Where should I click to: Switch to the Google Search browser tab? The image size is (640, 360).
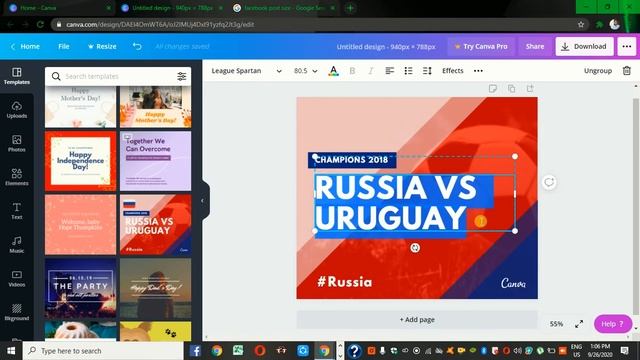click(284, 8)
